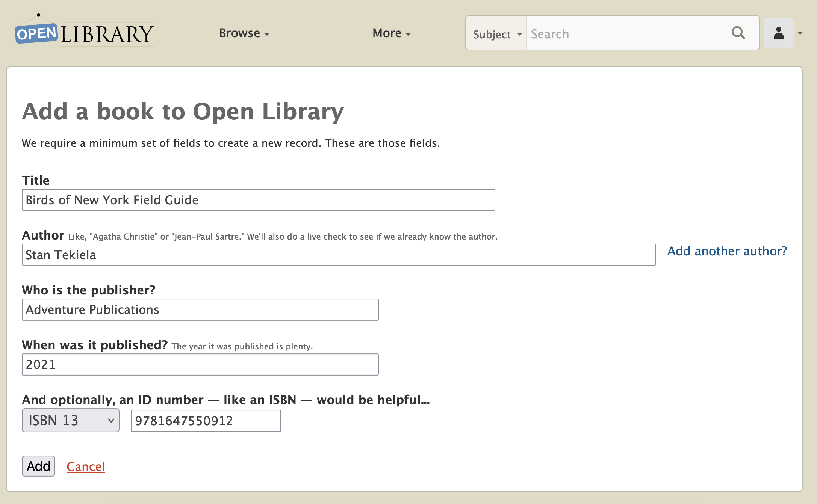The width and height of the screenshot is (817, 504).
Task: Cancel adding the book
Action: click(x=86, y=466)
